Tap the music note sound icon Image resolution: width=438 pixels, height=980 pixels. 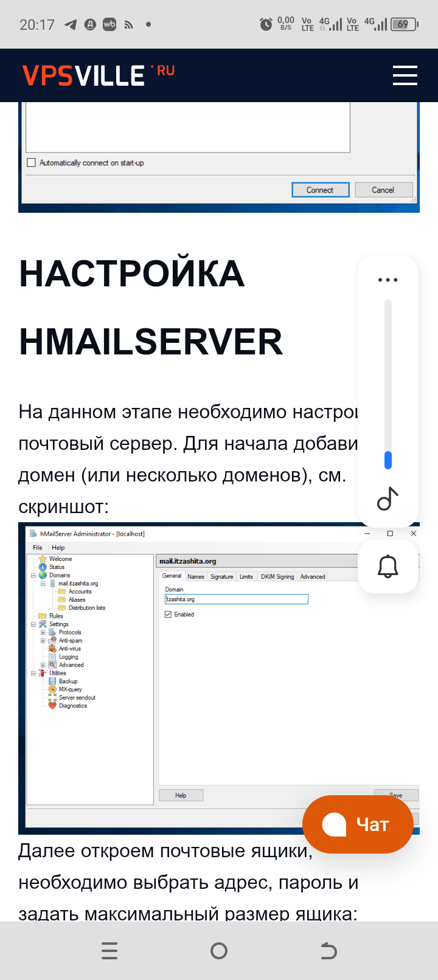click(388, 499)
